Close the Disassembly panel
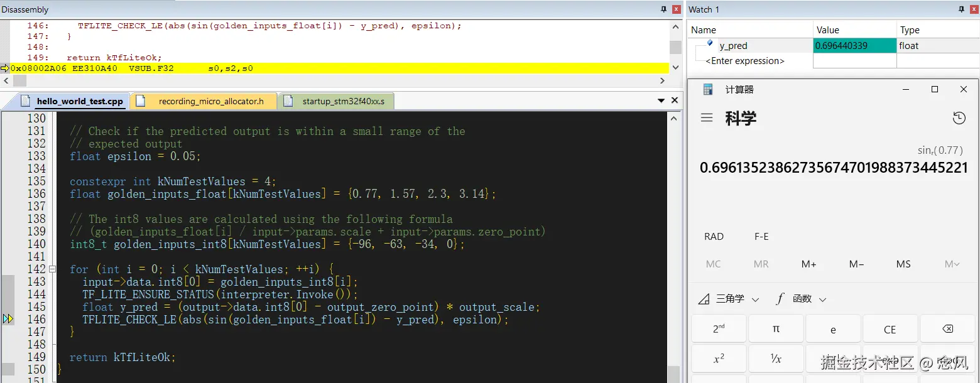The image size is (980, 383). pyautogui.click(x=677, y=9)
